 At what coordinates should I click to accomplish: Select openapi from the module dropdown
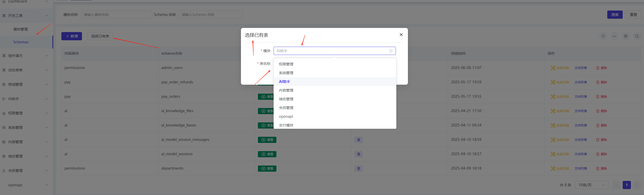[x=335, y=116]
